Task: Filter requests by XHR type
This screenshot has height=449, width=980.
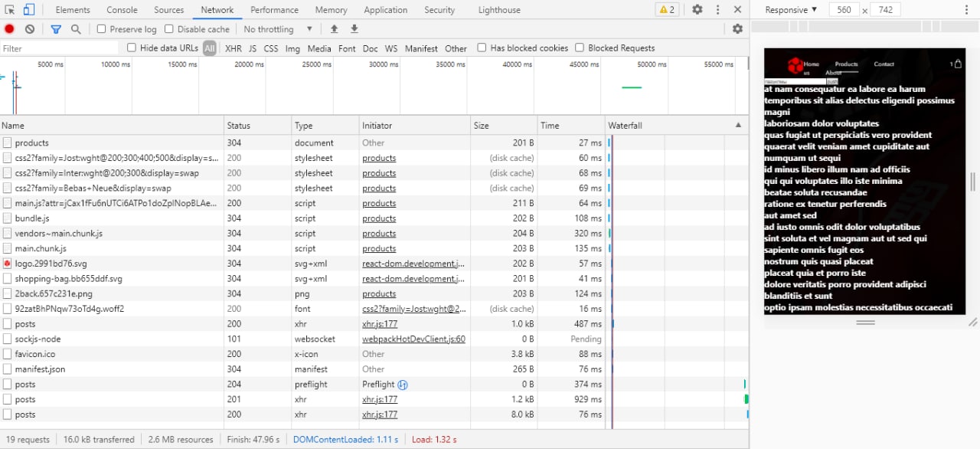Action: (x=233, y=48)
